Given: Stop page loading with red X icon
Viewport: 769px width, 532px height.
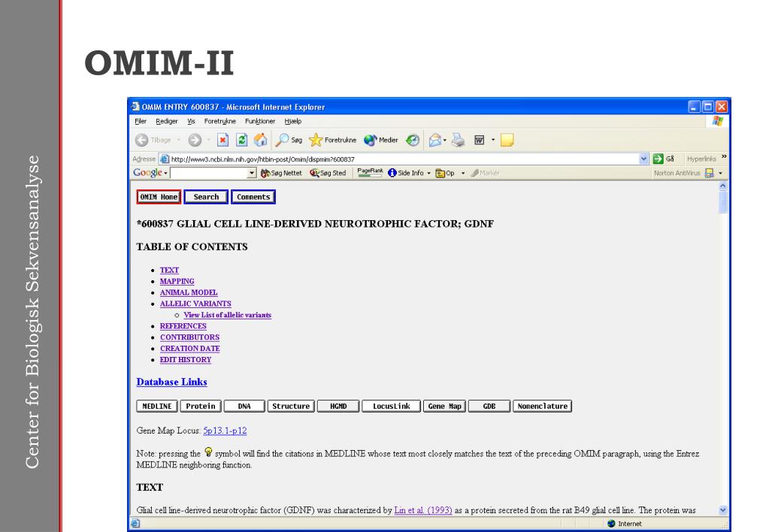Looking at the screenshot, I should (x=223, y=141).
